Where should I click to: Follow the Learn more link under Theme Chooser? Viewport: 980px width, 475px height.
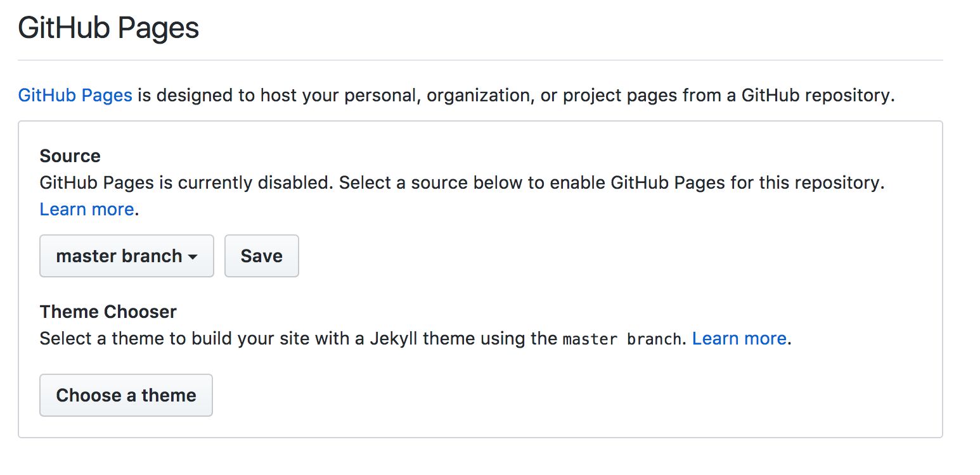point(739,338)
